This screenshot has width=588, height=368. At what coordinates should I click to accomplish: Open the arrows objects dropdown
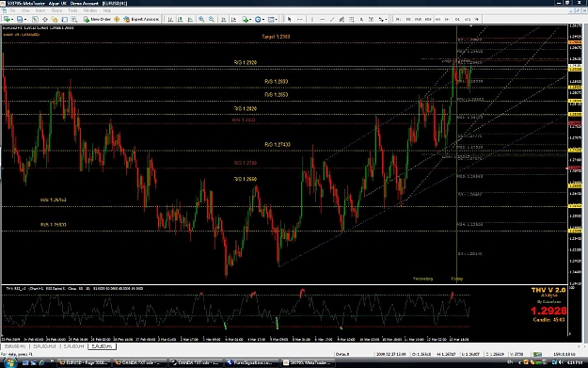383,19
